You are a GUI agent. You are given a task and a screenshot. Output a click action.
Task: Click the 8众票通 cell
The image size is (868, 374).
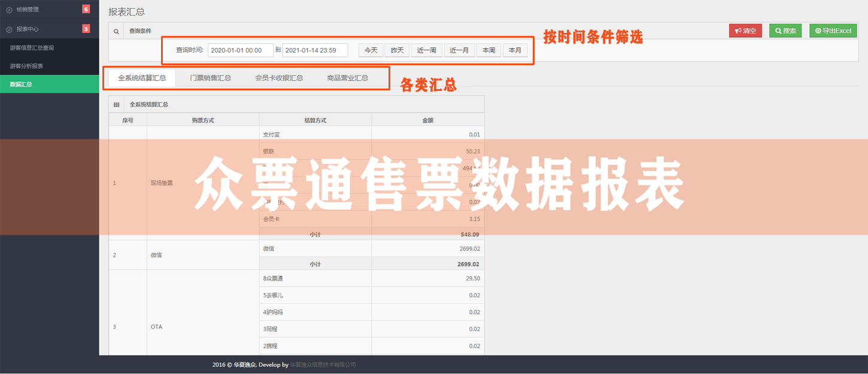[x=315, y=278]
